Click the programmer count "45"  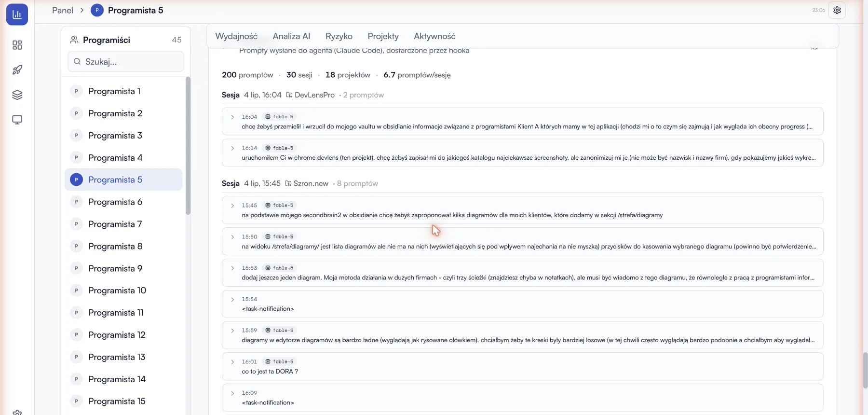177,40
